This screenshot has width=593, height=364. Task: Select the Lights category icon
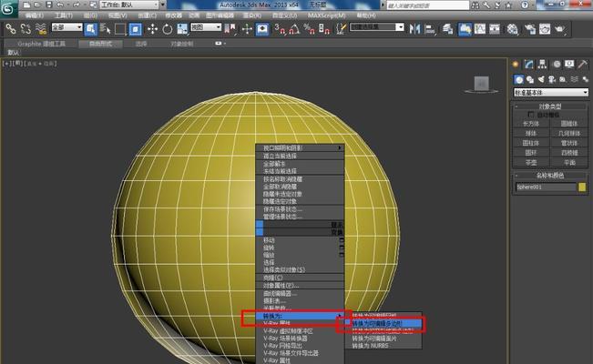point(541,79)
